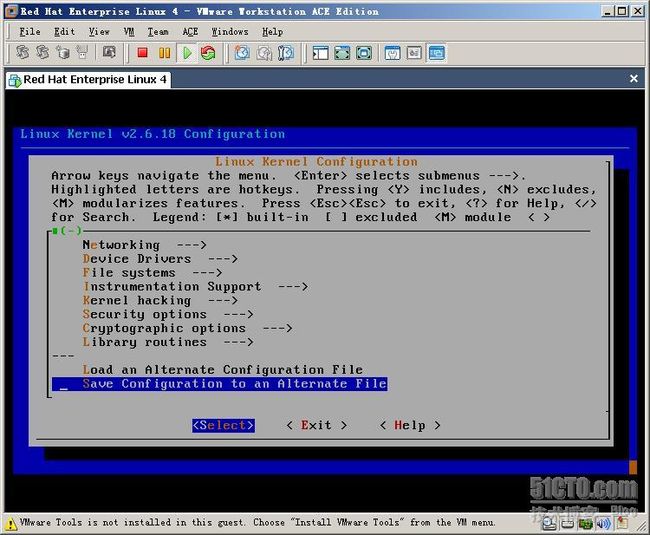Click the <Select> button in menuconfig
Image resolution: width=650 pixels, height=535 pixels.
tap(223, 425)
